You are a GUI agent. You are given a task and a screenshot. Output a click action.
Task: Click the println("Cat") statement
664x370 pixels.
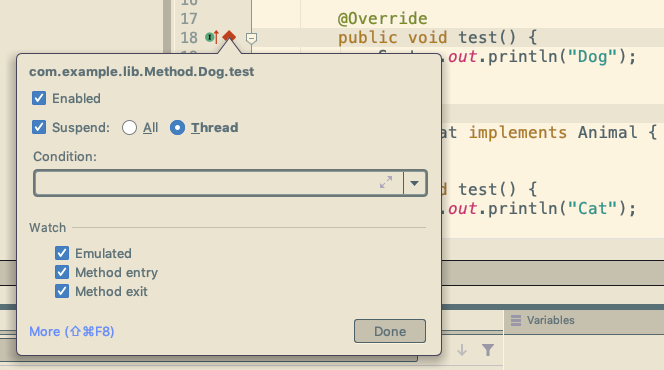pos(562,208)
